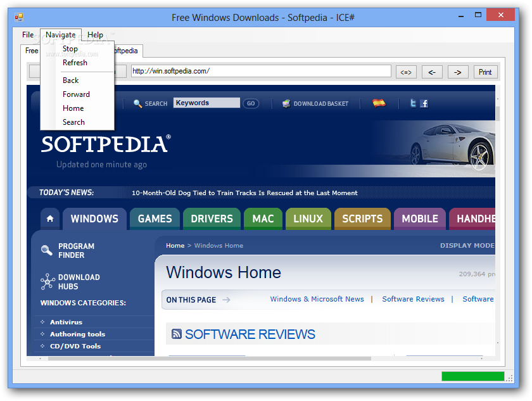The image size is (532, 401).
Task: Click the home icon tab on Softpedia nav
Action: coord(50,219)
